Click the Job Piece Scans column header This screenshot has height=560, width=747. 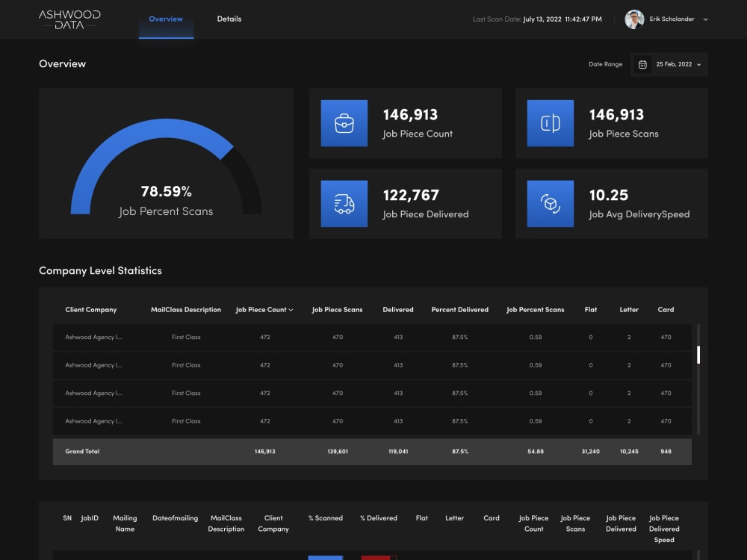(338, 310)
